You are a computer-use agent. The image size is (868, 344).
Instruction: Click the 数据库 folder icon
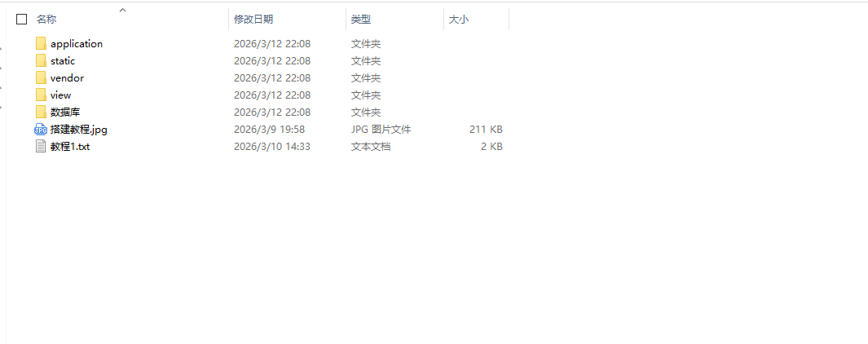(x=41, y=112)
